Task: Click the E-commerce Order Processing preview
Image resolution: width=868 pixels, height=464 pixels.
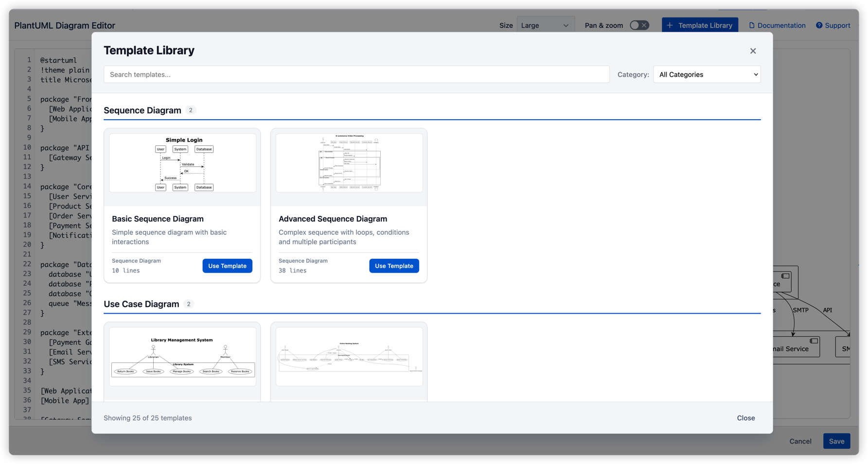Action: pyautogui.click(x=349, y=163)
